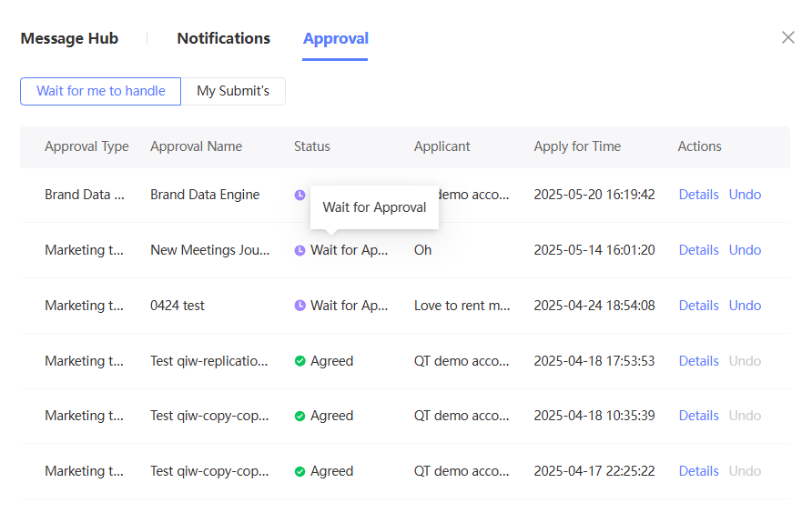Click Wait for Ap... status in Oh row
This screenshot has width=812, height=513.
pos(349,250)
